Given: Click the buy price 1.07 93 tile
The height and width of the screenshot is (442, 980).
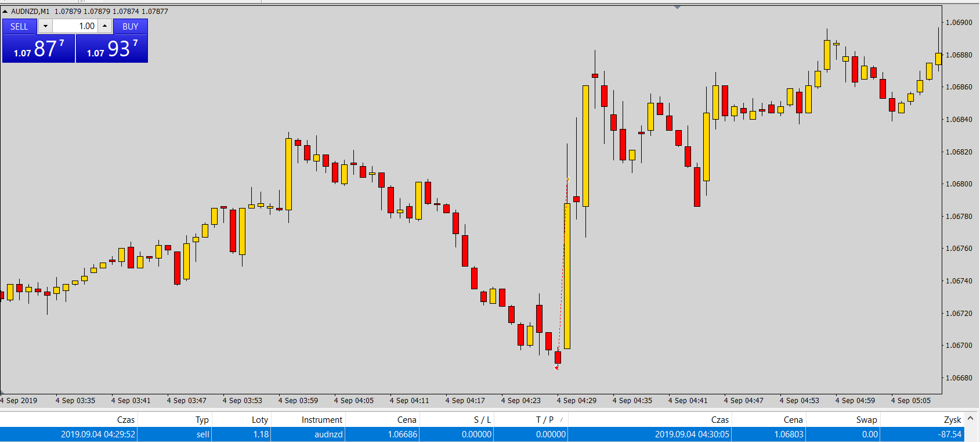Looking at the screenshot, I should [x=112, y=48].
